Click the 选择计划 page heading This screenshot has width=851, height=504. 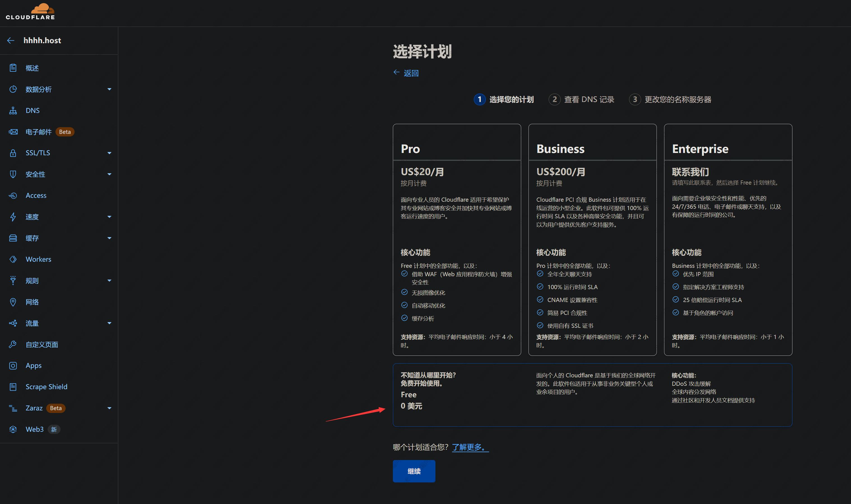pos(422,52)
